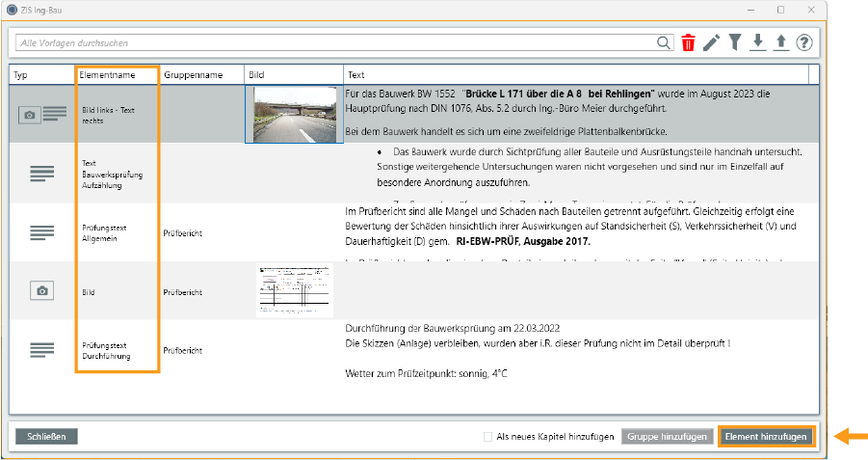
Task: Click the pencil edit icon
Action: click(x=711, y=42)
